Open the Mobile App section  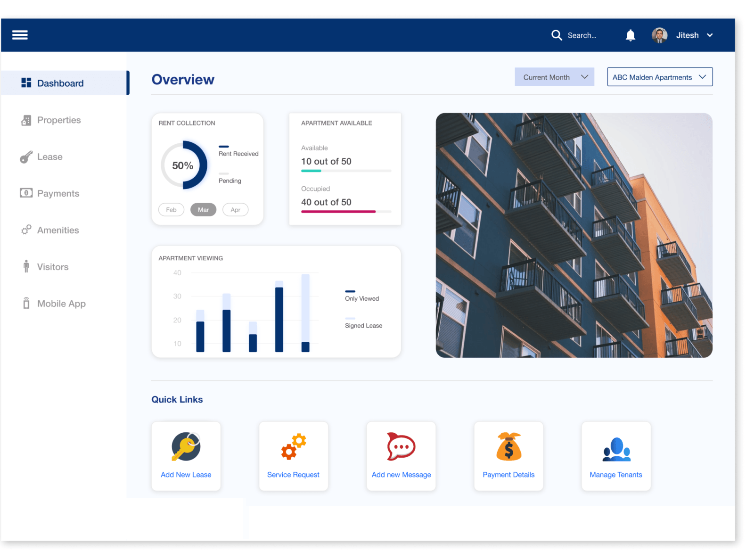(x=61, y=304)
